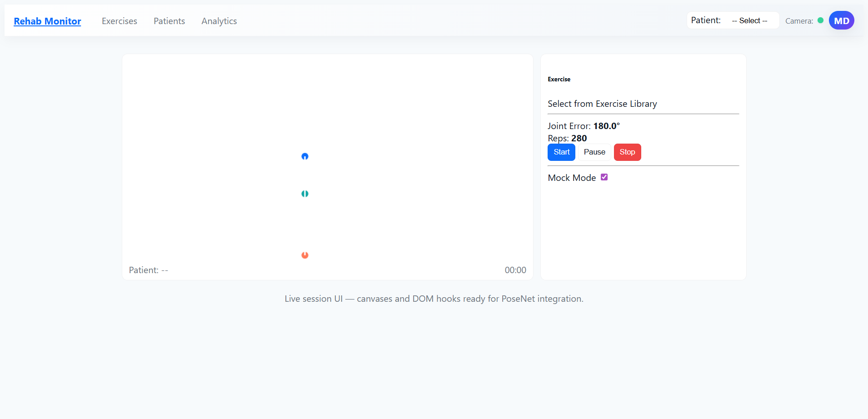The image size is (868, 419).
Task: Click the Joint Error 180.0° reading
Action: [x=606, y=126]
